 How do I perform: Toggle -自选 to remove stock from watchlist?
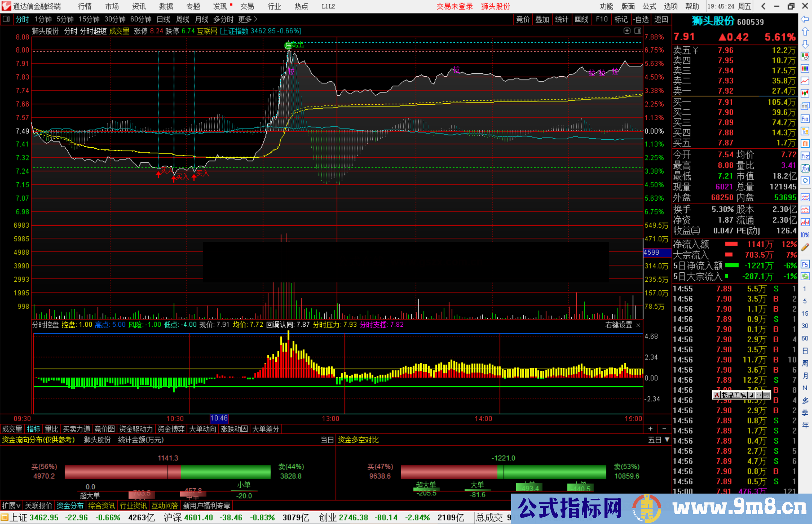[641, 19]
